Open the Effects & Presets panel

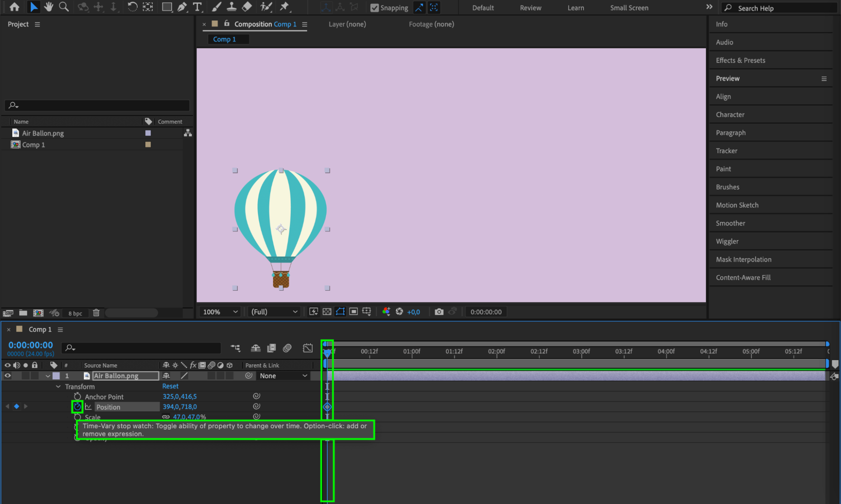click(x=740, y=60)
